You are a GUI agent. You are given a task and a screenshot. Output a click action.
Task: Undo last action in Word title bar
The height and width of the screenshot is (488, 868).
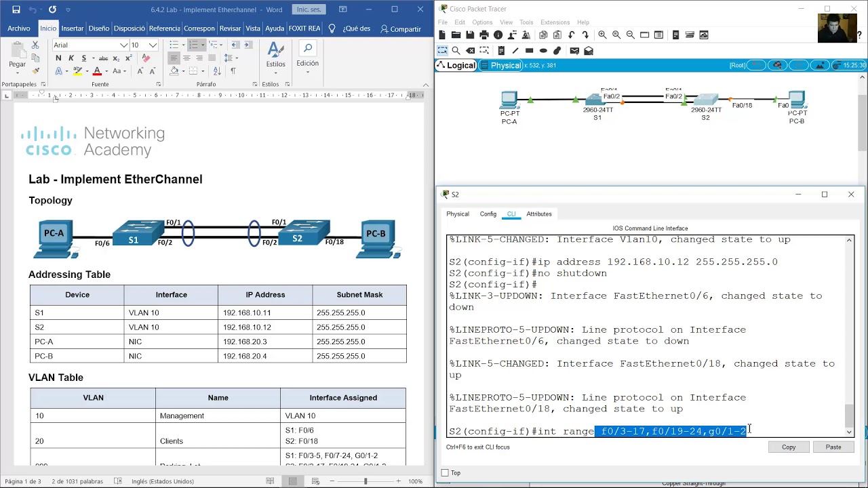pos(33,9)
